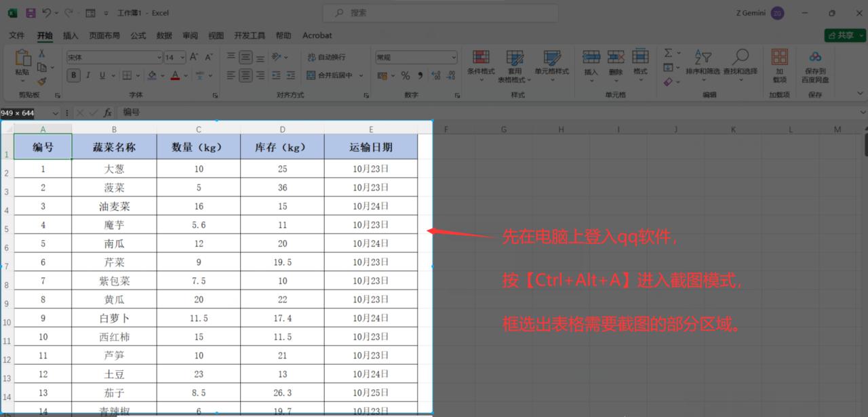
Task: Cut the selection with the scissors icon
Action: coord(42,54)
